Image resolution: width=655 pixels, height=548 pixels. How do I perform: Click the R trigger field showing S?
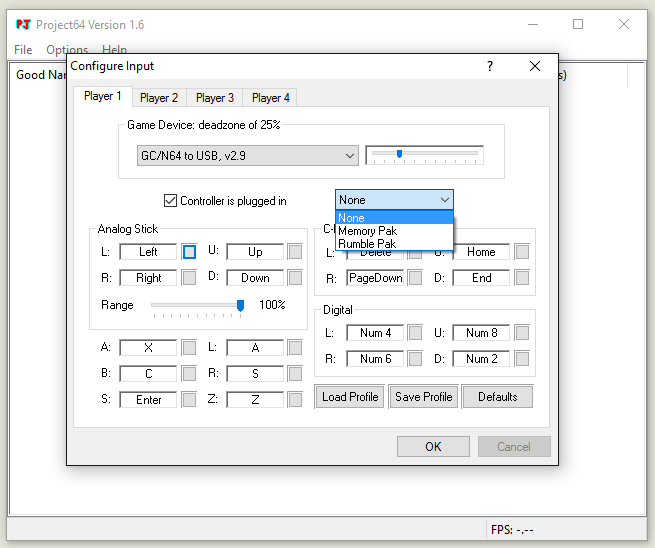255,373
